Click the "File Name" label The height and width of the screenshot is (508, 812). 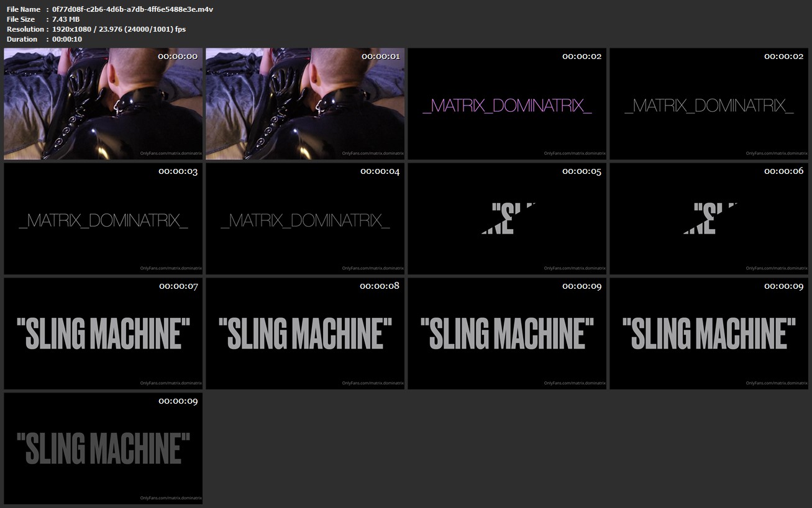click(24, 9)
